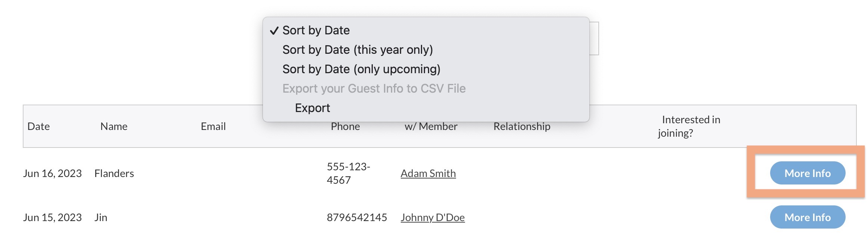Click the Name column header
The width and height of the screenshot is (868, 242).
[114, 127]
